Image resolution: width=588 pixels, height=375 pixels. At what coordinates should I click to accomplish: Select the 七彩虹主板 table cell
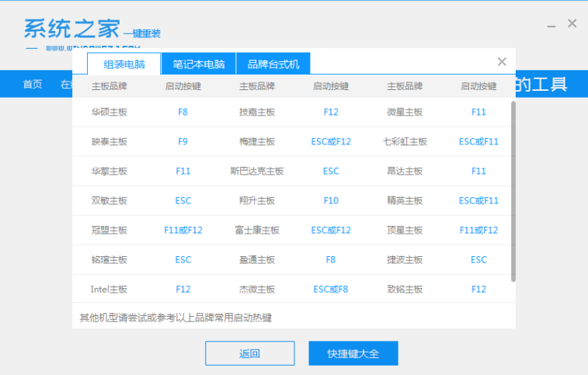(x=405, y=141)
